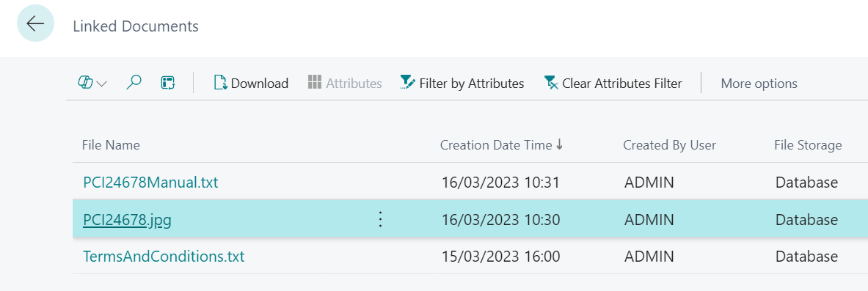Click the back arrow button
The height and width of the screenshot is (291, 868).
click(x=35, y=23)
